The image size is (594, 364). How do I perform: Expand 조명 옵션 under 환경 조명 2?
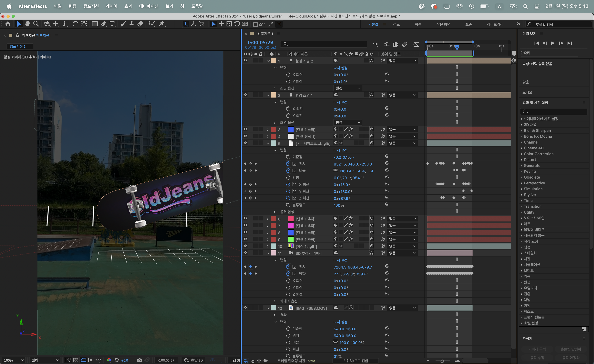point(274,88)
